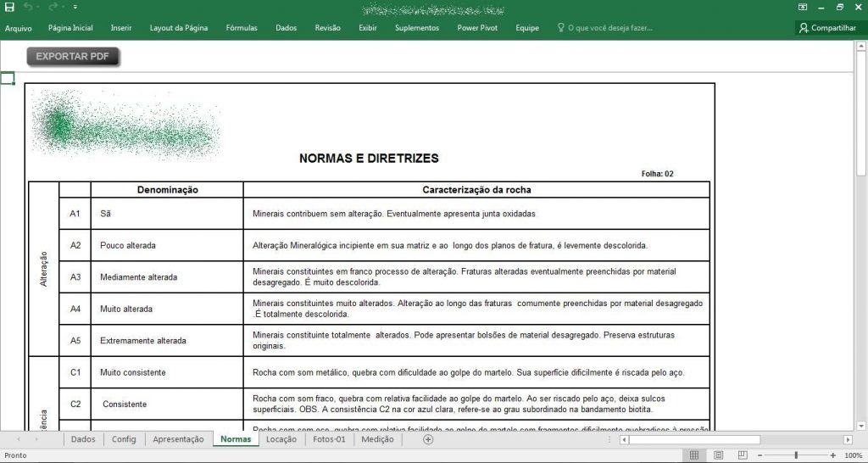
Task: Add a new sheet with plus icon
Action: [x=428, y=439]
